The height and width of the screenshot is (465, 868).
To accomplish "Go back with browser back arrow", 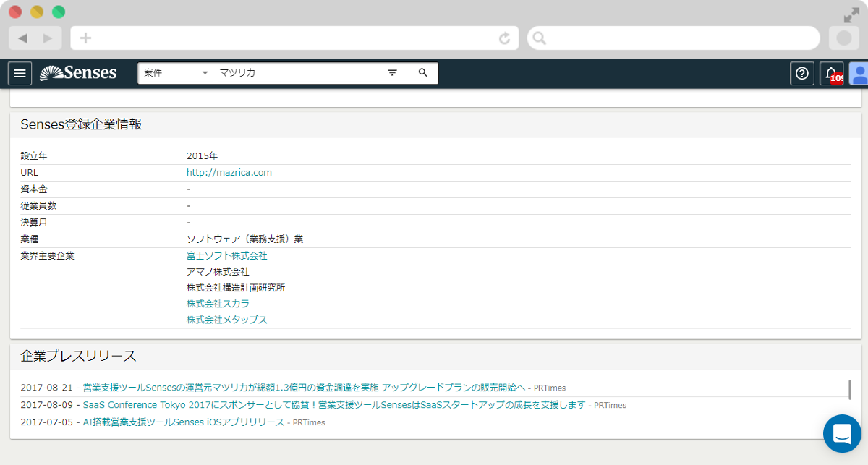I will 22,38.
